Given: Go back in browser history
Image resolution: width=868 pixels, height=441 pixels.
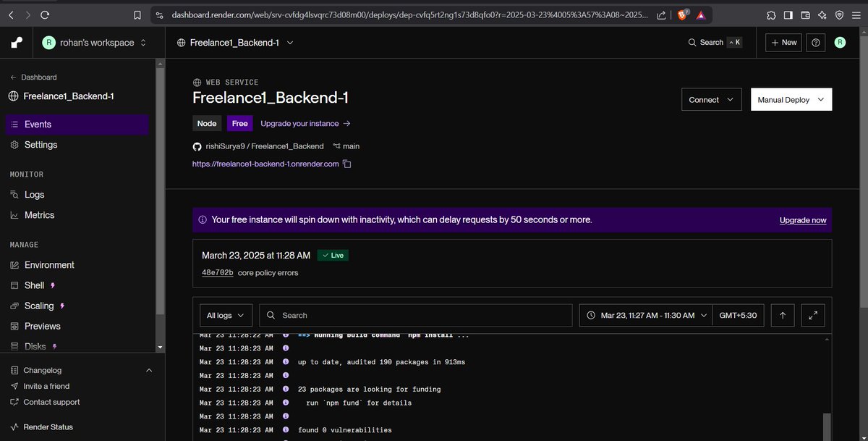Looking at the screenshot, I should click(x=9, y=14).
